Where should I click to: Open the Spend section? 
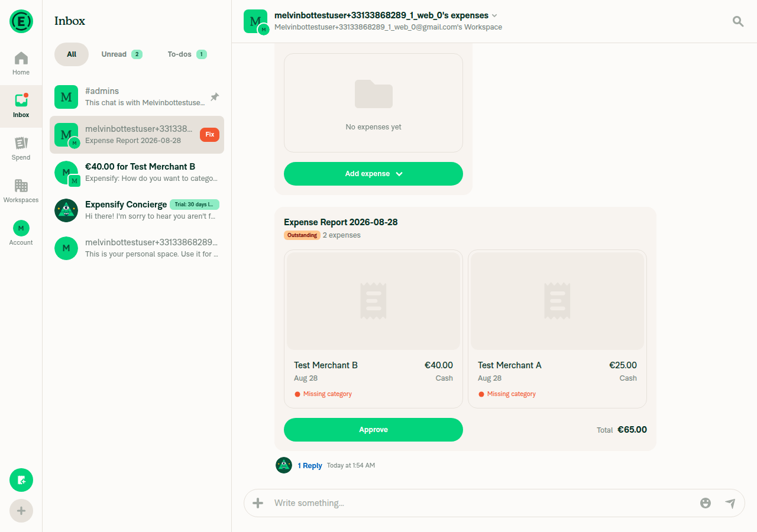coord(21,149)
